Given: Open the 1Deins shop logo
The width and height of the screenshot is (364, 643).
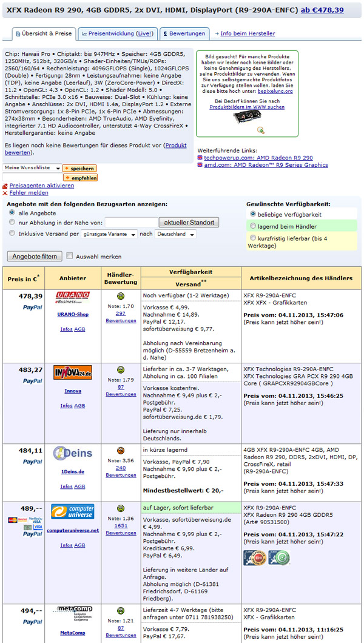Looking at the screenshot, I should tap(73, 453).
